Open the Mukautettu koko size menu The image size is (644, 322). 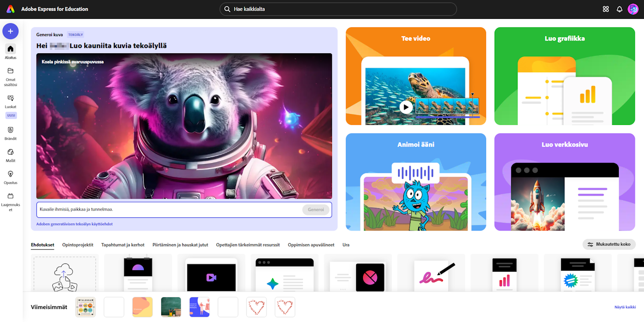tap(609, 245)
